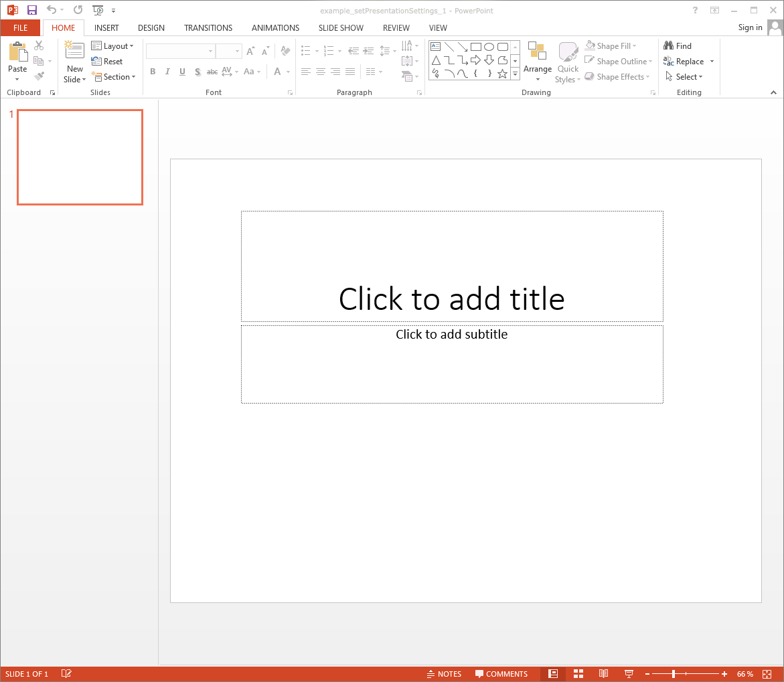The width and height of the screenshot is (784, 682).
Task: Select the isosceles triangle shape
Action: coord(436,60)
